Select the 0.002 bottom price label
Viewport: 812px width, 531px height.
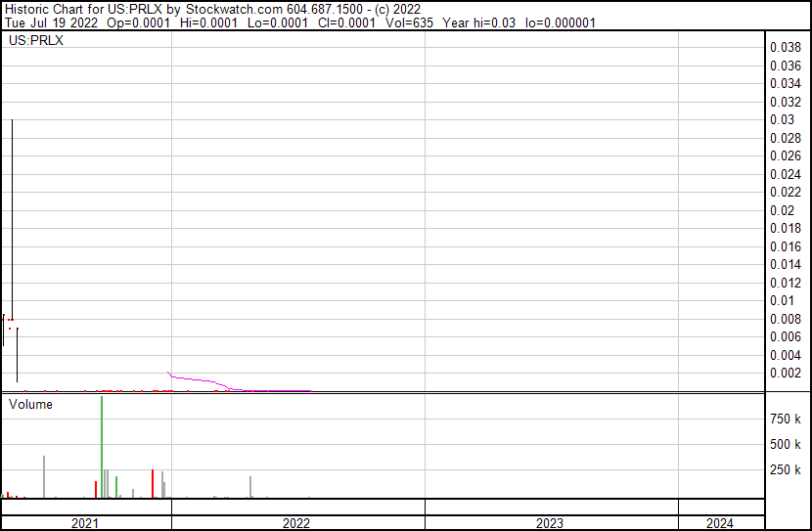786,373
